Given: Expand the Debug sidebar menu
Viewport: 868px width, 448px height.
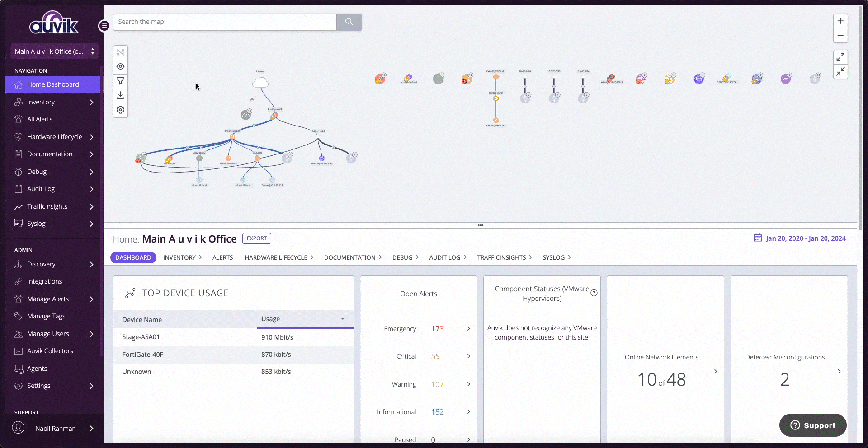Looking at the screenshot, I should [x=92, y=172].
